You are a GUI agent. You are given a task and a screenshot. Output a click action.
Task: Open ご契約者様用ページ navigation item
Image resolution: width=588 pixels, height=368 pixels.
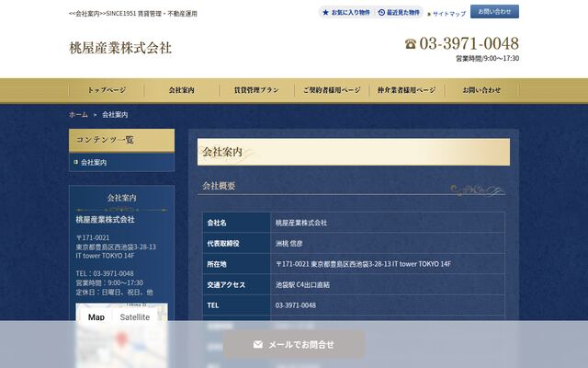(x=332, y=90)
